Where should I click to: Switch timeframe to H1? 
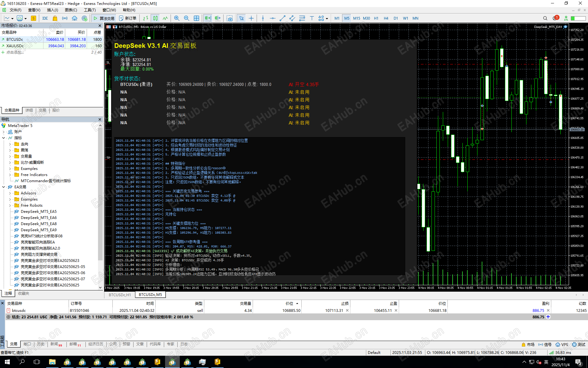tap(376, 18)
